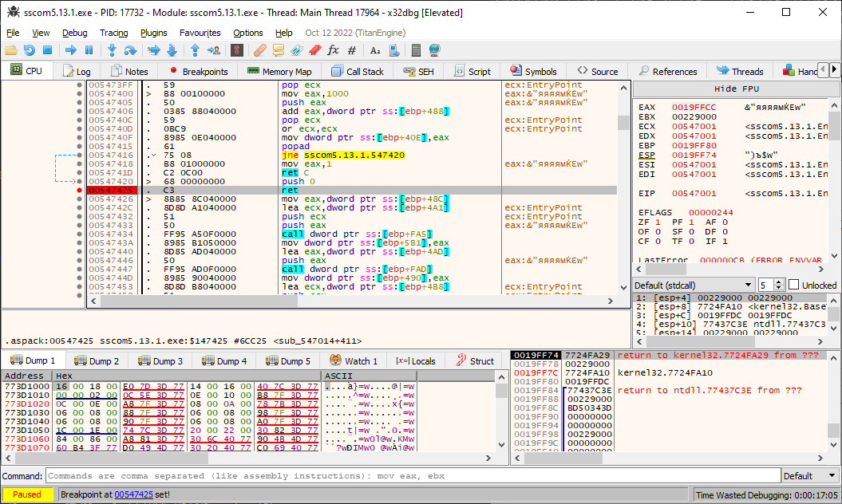Enable the Unlocked checkbox
Screen dimensions: 842x504
(x=793, y=285)
